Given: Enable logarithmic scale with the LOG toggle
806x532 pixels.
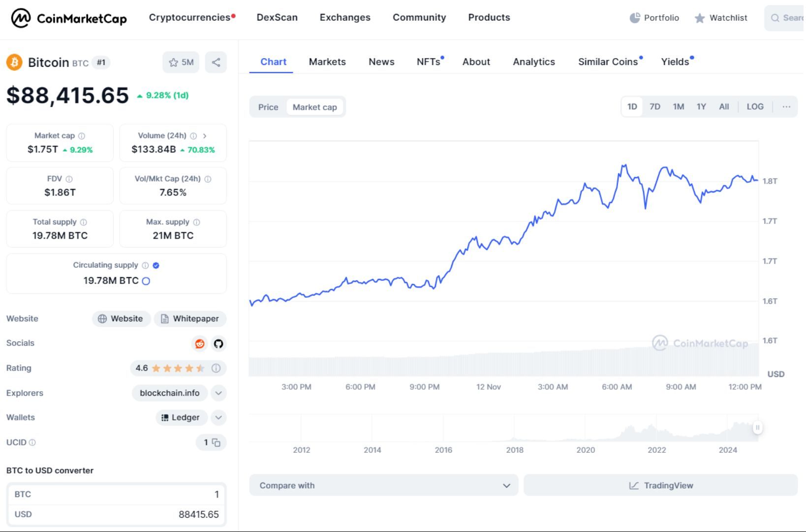Looking at the screenshot, I should tap(755, 106).
